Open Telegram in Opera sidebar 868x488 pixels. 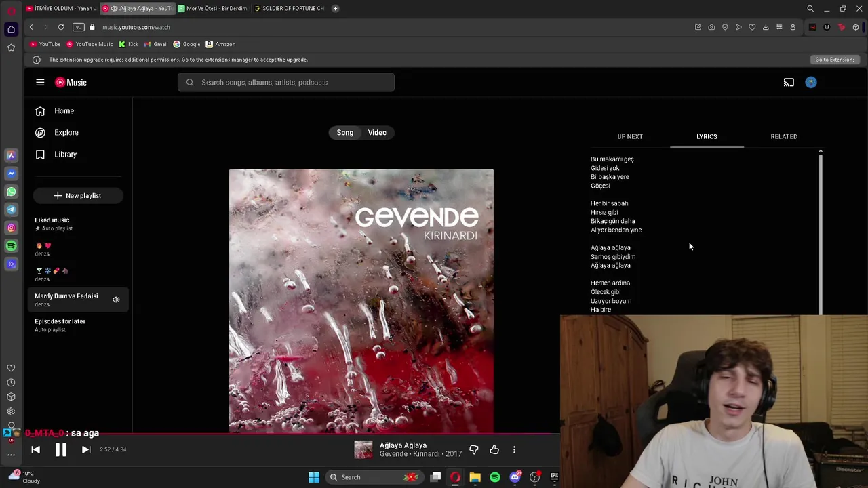point(11,209)
